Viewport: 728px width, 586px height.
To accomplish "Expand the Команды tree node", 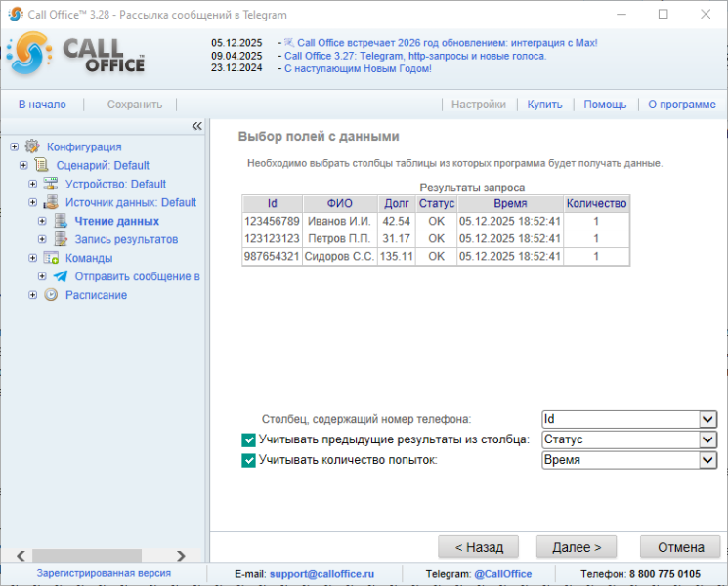I will (x=32, y=258).
